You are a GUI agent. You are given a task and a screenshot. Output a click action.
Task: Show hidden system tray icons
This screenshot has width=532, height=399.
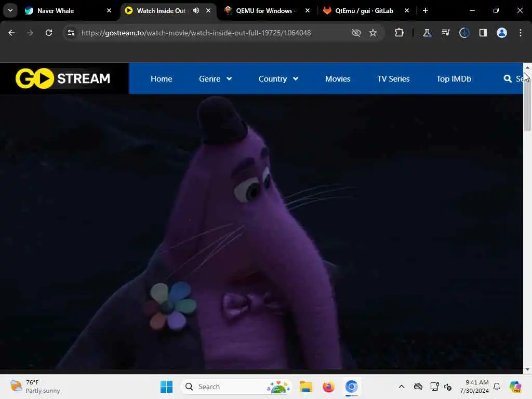pyautogui.click(x=402, y=387)
